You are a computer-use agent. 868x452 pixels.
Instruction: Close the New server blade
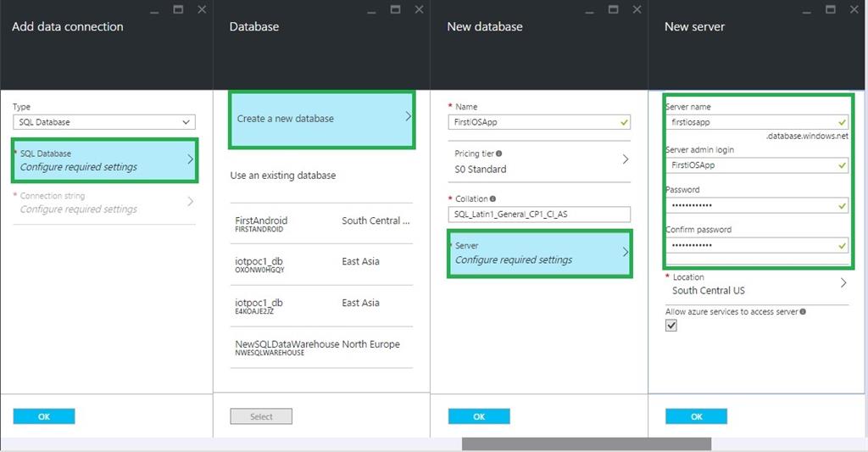click(x=854, y=9)
